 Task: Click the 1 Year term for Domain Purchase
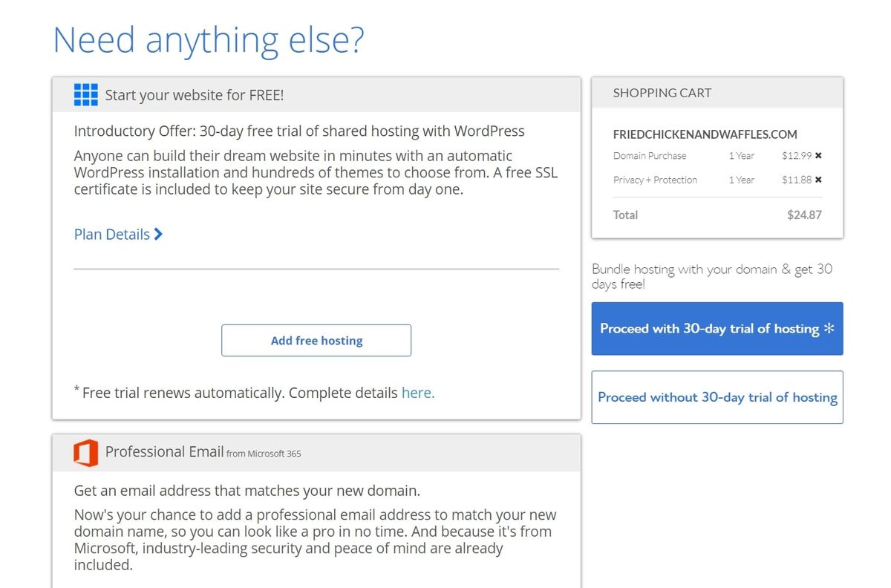(x=741, y=156)
